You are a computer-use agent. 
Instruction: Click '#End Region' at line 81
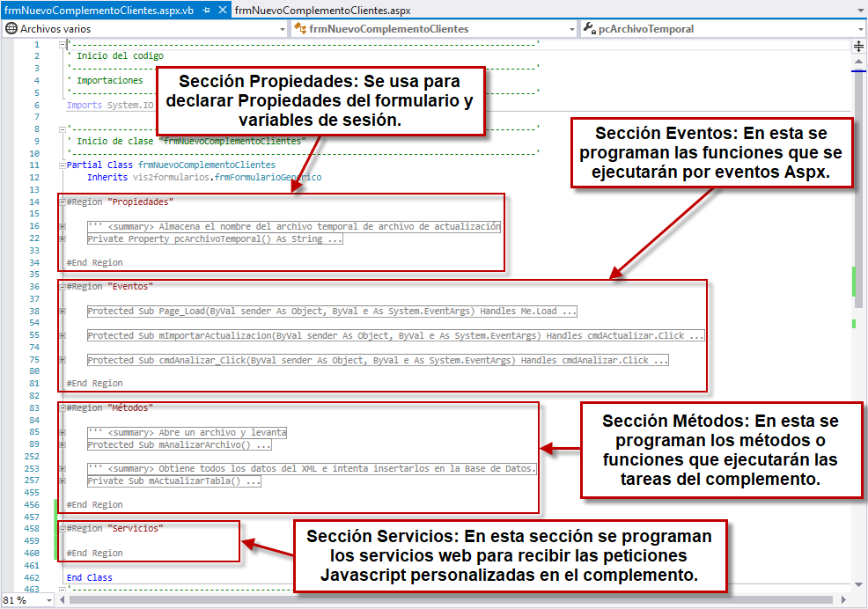point(94,383)
